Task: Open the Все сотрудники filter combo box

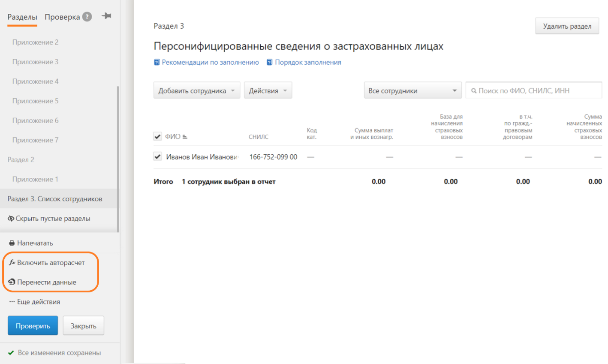Action: click(412, 90)
